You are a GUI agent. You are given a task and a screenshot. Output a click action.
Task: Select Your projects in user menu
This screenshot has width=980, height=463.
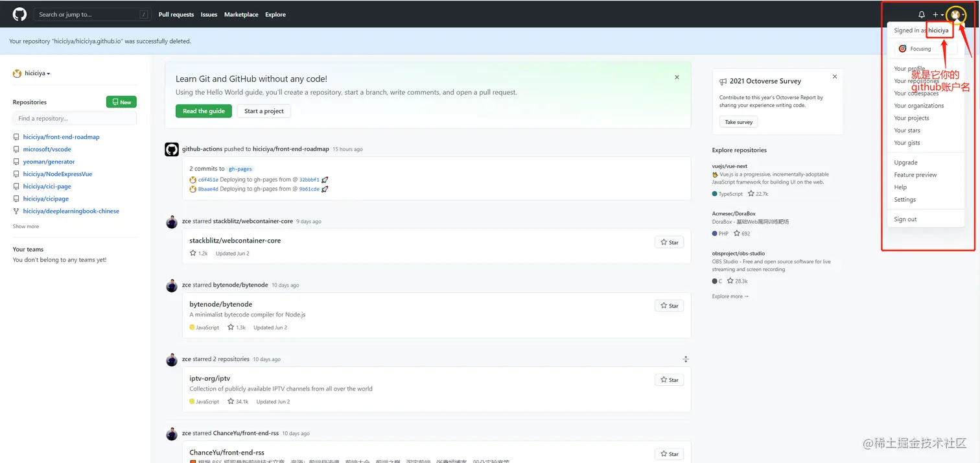(912, 118)
